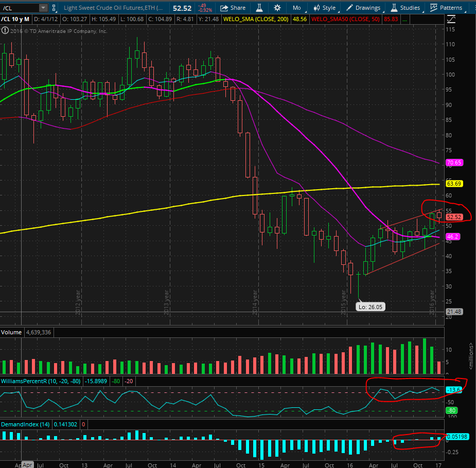Click the O: 103.27 open value
476x468 pixels.
pos(75,19)
